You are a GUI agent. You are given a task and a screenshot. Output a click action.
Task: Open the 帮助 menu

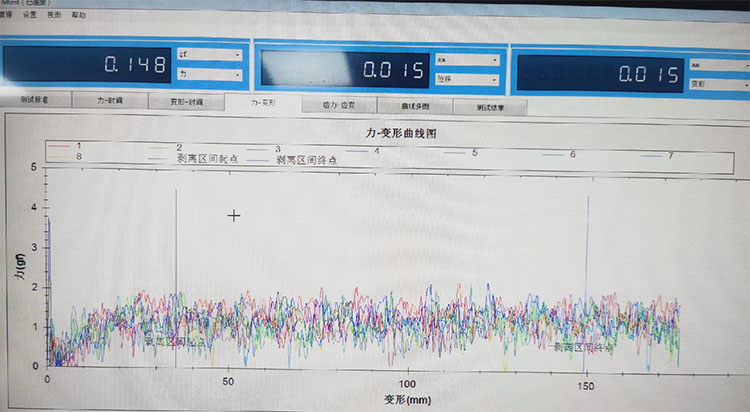click(79, 16)
